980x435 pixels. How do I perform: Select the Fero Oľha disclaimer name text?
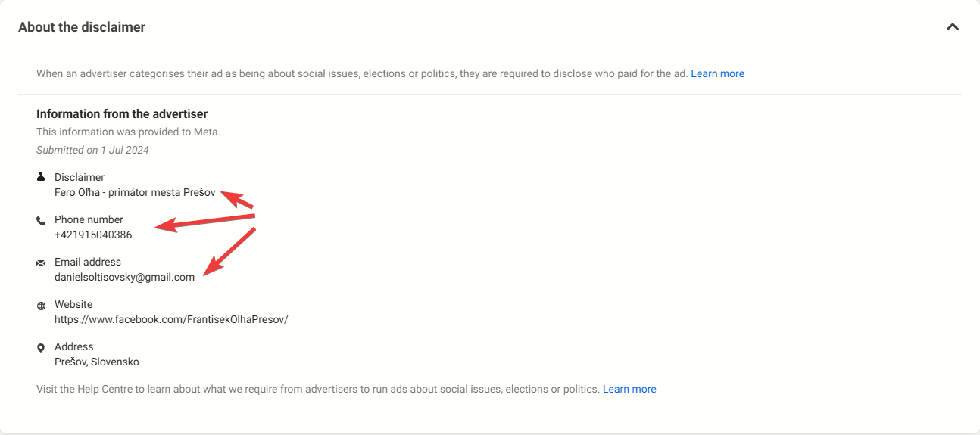(135, 192)
